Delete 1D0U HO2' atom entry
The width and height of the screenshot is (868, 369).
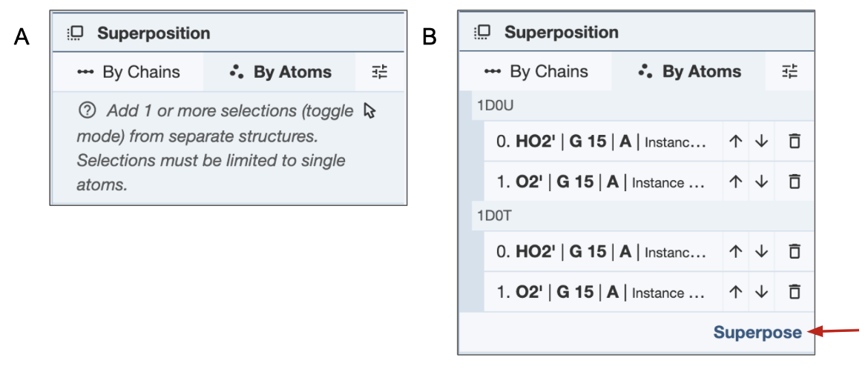pyautogui.click(x=795, y=142)
